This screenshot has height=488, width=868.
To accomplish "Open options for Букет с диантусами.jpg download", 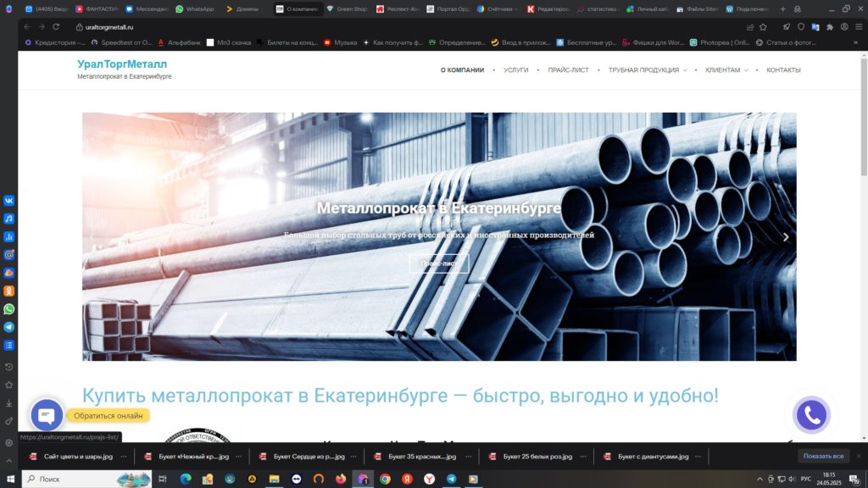I will click(x=698, y=457).
